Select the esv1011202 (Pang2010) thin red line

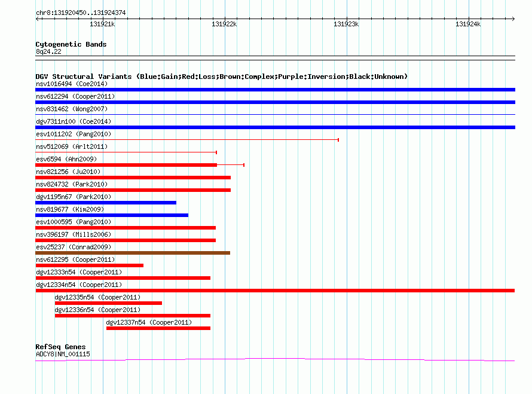coord(187,139)
